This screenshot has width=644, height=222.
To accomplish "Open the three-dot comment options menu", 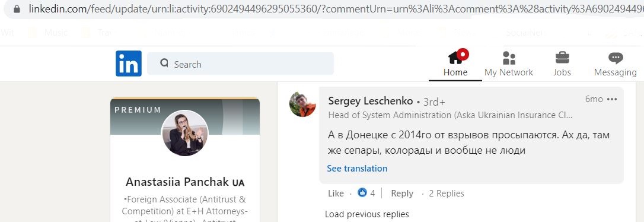I will click(612, 99).
